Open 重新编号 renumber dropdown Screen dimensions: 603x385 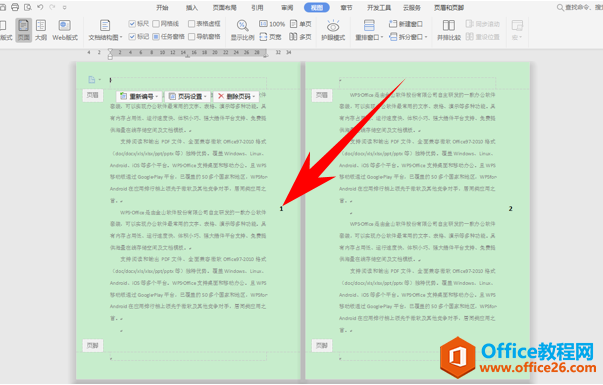pos(139,96)
